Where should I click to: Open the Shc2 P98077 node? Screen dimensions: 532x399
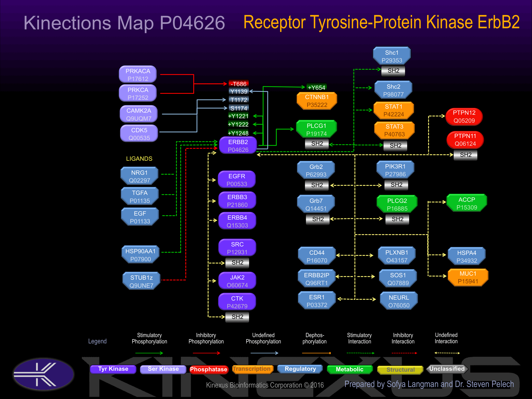click(x=393, y=90)
